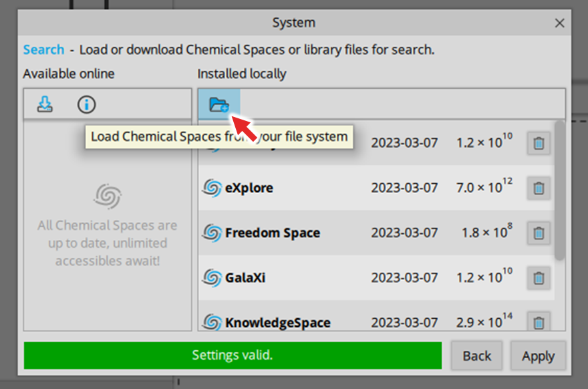Remove Freedom Space with its trash icon
The height and width of the screenshot is (389, 588).
[x=539, y=233]
